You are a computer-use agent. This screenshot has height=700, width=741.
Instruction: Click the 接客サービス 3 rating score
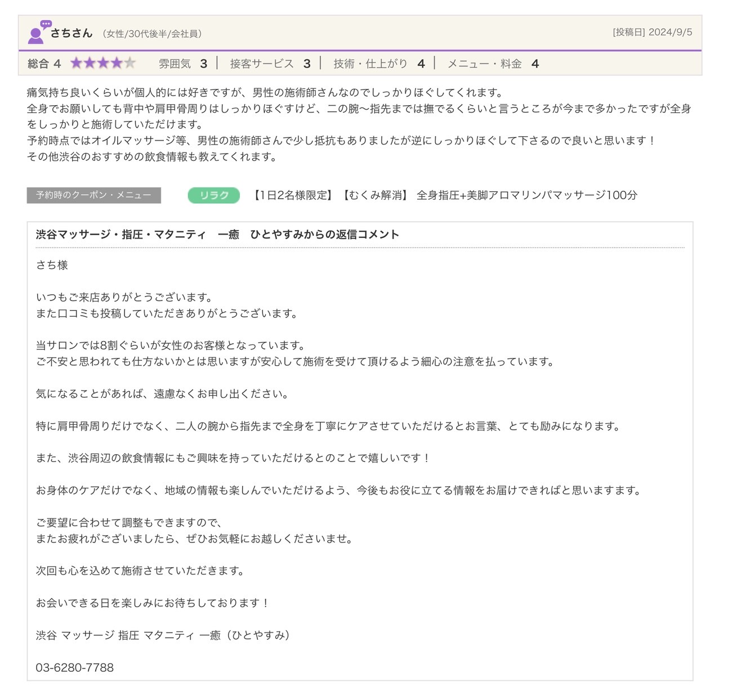point(270,64)
